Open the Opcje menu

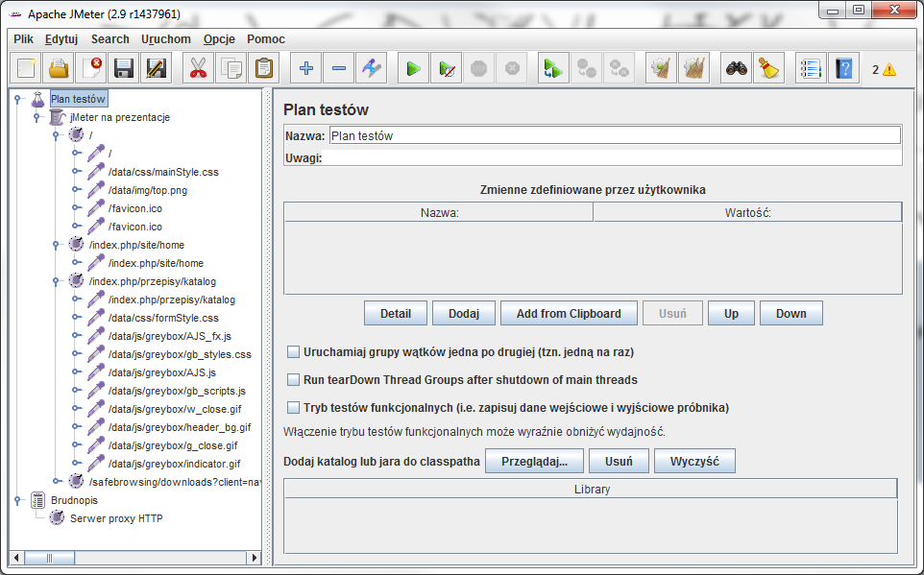tap(219, 39)
